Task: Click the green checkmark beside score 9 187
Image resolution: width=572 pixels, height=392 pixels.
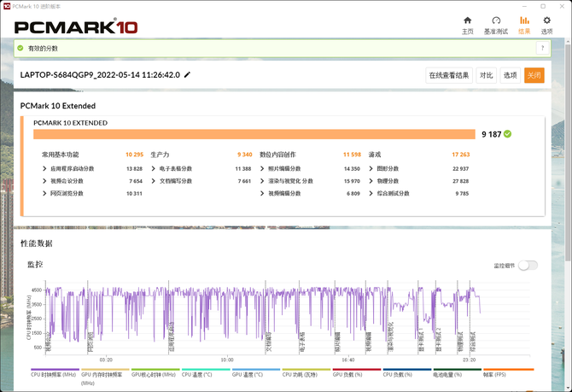Action: 508,134
